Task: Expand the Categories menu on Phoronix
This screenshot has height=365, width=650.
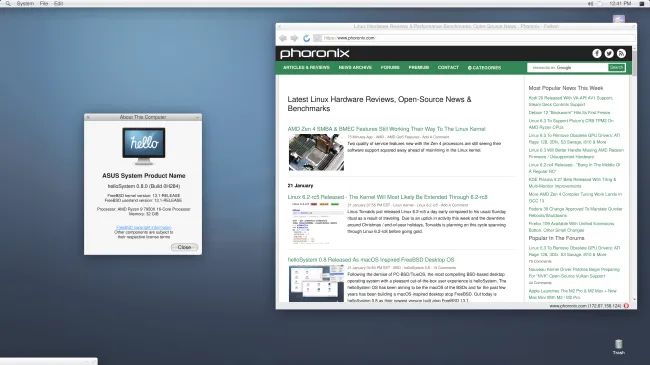Action: click(484, 68)
